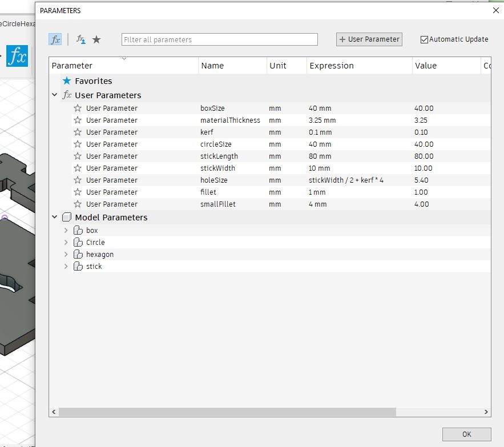
Task: Show only user parameters filter icon
Action: pos(80,39)
